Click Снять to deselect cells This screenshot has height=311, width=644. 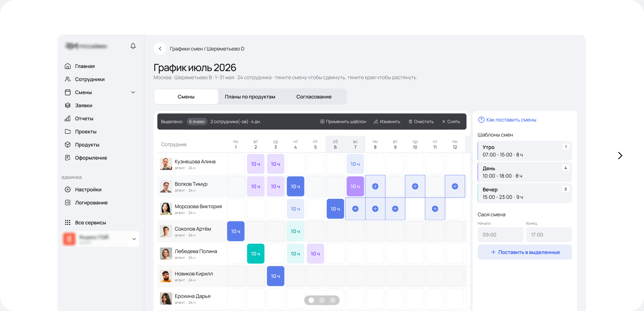coord(451,122)
